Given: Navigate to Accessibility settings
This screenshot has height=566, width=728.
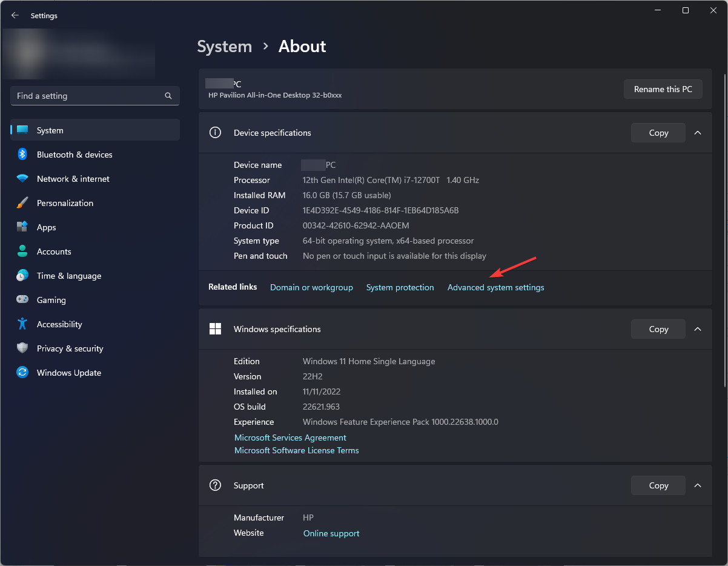Looking at the screenshot, I should pyautogui.click(x=95, y=324).
